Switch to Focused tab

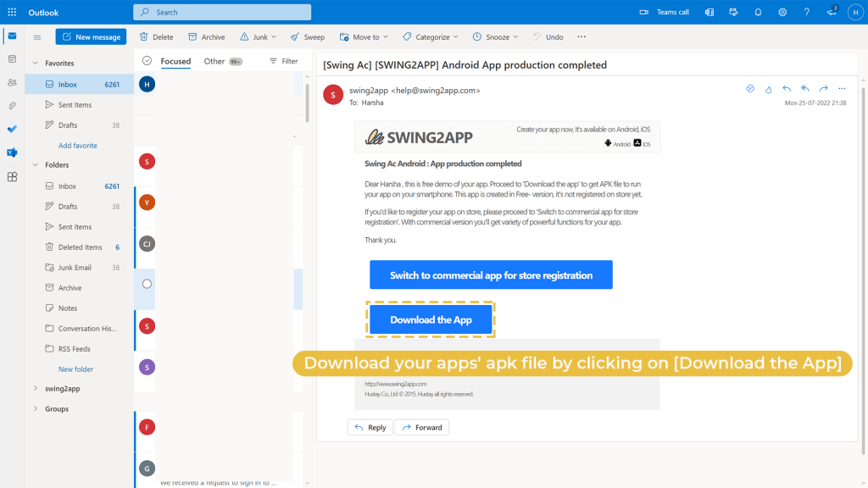click(x=175, y=61)
